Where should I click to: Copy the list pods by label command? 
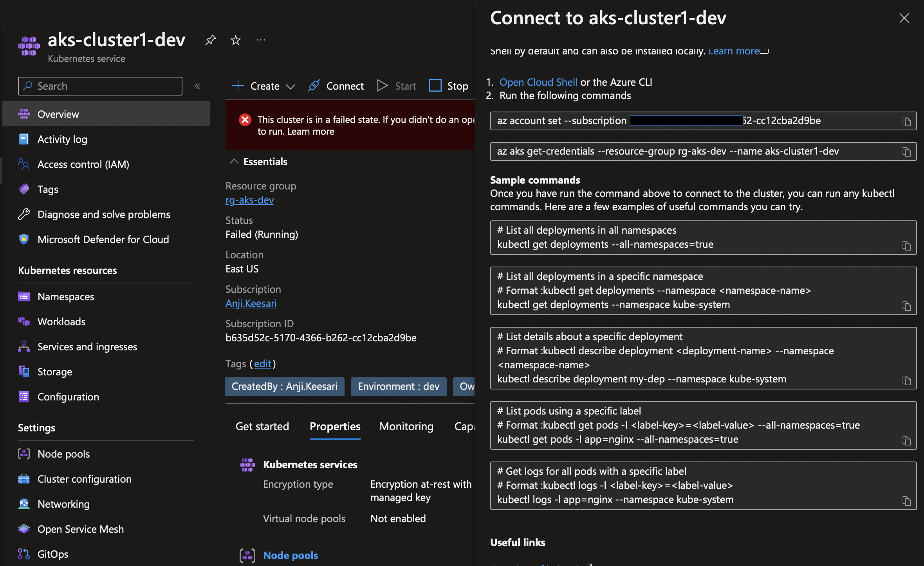coord(907,440)
